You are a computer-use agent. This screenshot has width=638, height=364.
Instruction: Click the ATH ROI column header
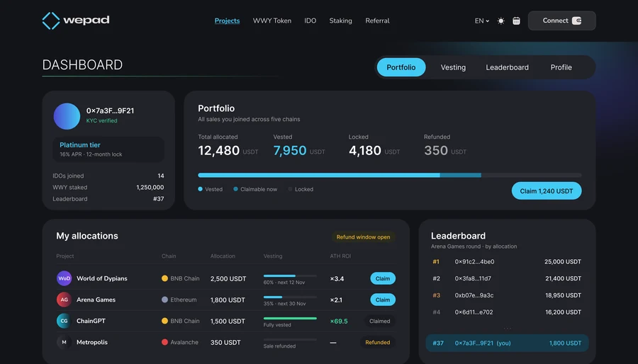pos(340,256)
